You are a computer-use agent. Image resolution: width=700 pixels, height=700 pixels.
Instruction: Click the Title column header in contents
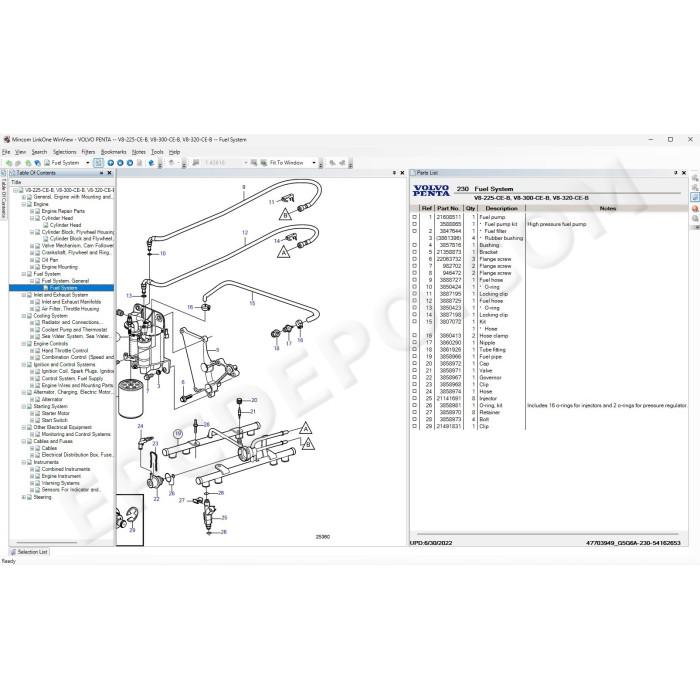coord(62,182)
